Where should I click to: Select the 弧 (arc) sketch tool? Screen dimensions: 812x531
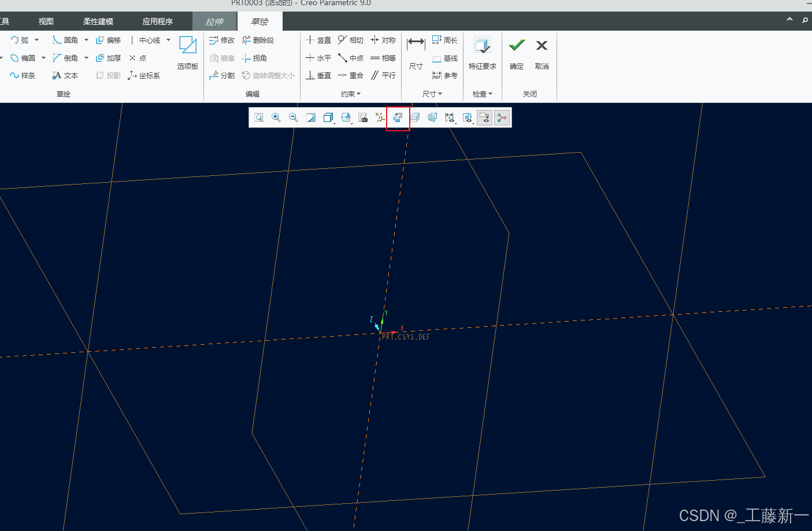coord(20,40)
